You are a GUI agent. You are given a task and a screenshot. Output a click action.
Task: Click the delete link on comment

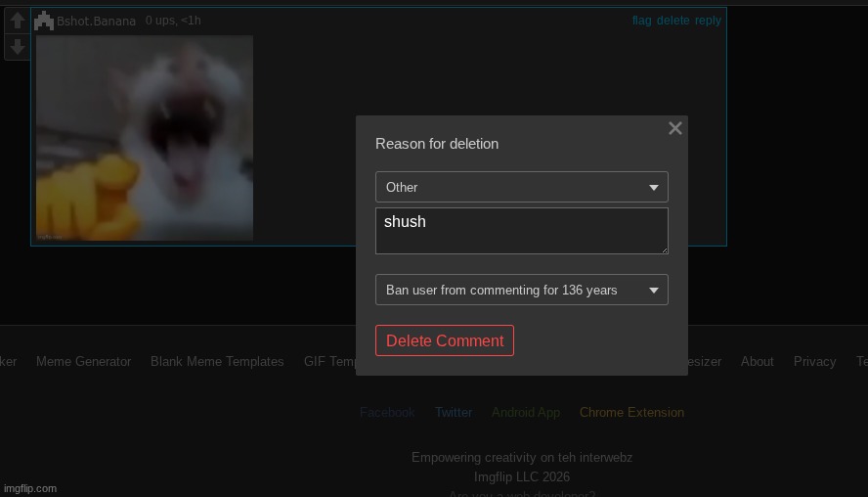[673, 21]
